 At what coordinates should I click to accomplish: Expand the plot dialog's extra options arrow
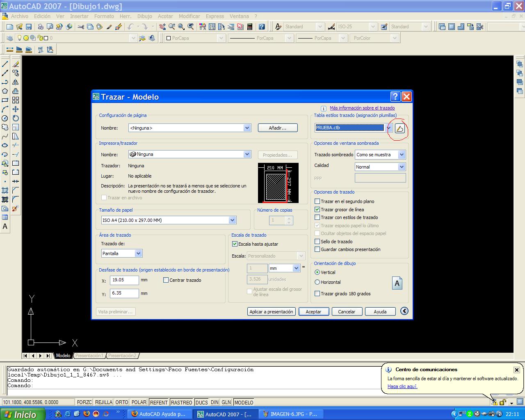coord(404,311)
